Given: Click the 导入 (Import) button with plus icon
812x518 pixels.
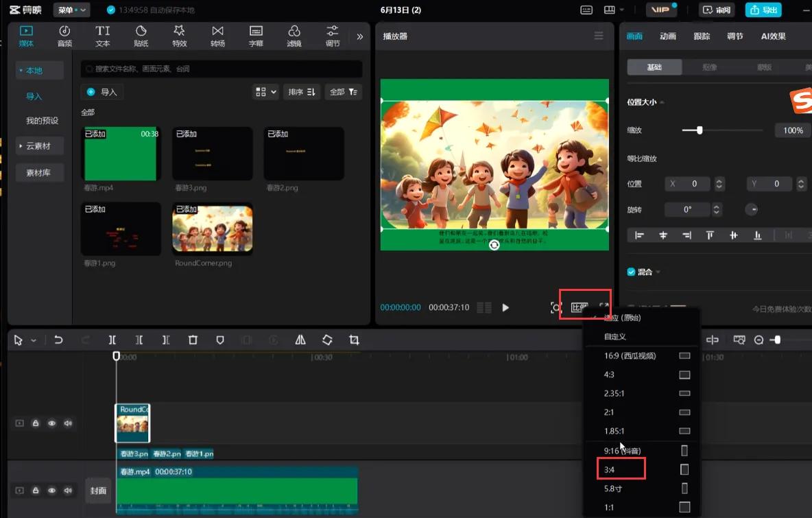Looking at the screenshot, I should [102, 92].
